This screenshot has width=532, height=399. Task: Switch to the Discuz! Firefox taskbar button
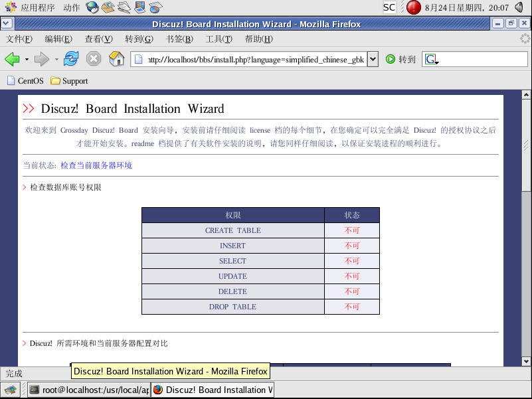tap(213, 390)
